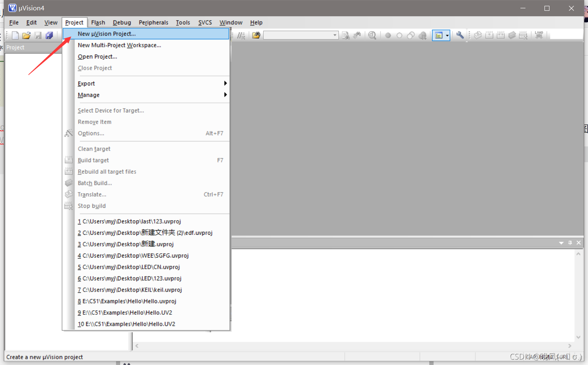
Task: Click the Save floppy disk icon
Action: (38, 36)
